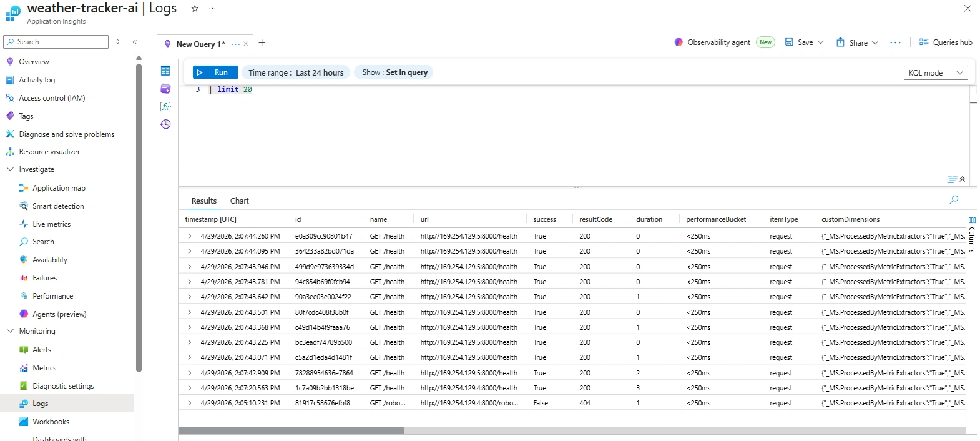Click the horizontal results scrollbar
This screenshot has width=980, height=441.
pyautogui.click(x=292, y=430)
